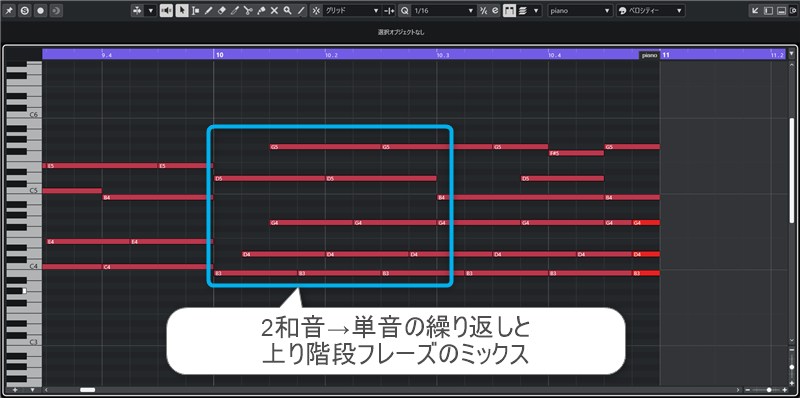Click ruler position 10.2
The image size is (800, 398).
(331, 55)
